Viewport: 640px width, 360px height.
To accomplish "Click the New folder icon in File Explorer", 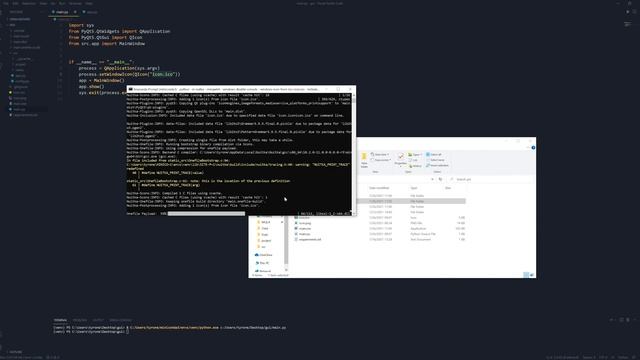I will 364,160.
